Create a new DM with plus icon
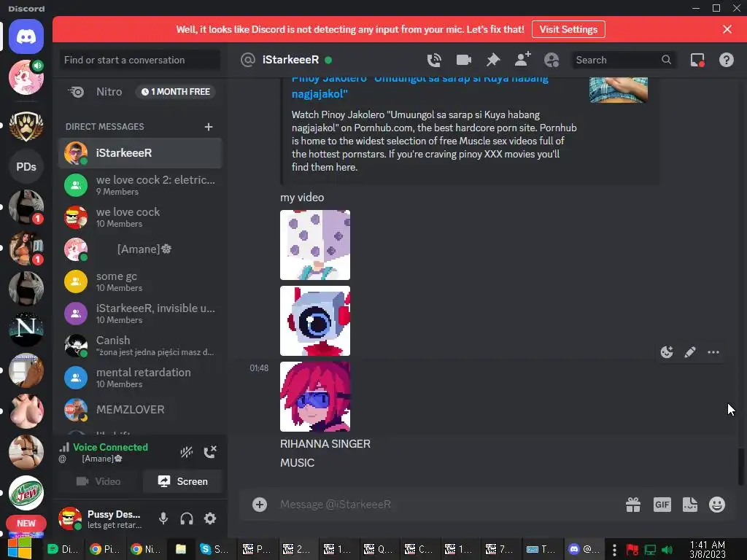The width and height of the screenshot is (747, 560). [208, 127]
